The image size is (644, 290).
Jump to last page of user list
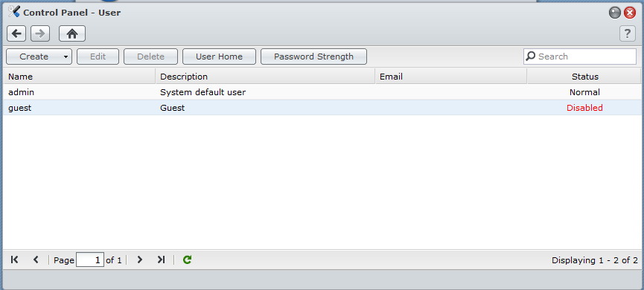click(x=161, y=260)
